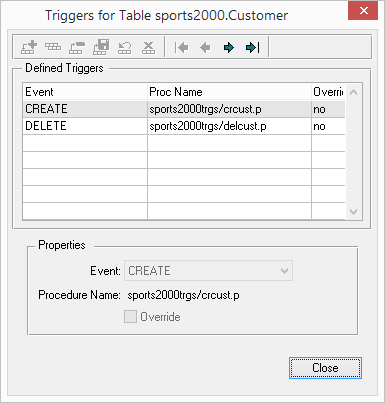
Task: Open the Event dropdown showing CREATE
Action: (x=208, y=271)
